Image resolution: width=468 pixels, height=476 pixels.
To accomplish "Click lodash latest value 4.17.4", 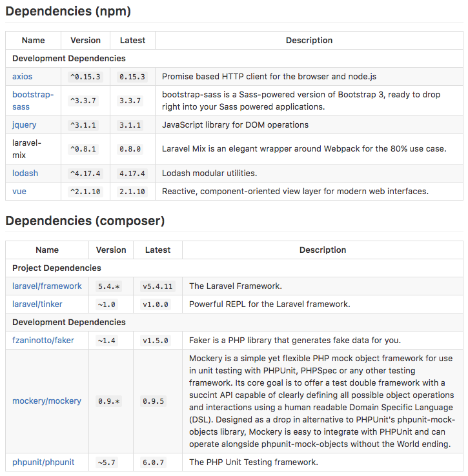I will click(x=132, y=174).
